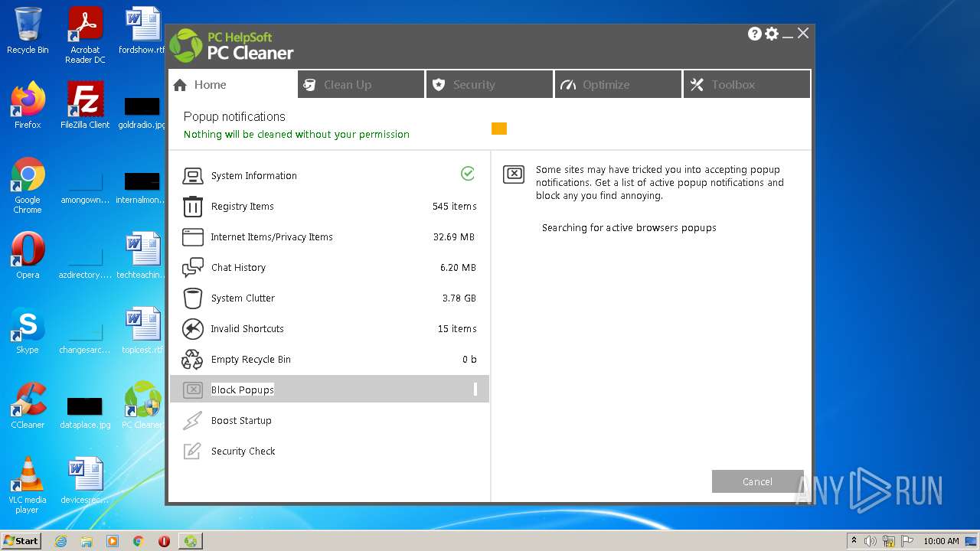Click the '545 items' registry count
The height and width of the screenshot is (551, 980).
[454, 207]
